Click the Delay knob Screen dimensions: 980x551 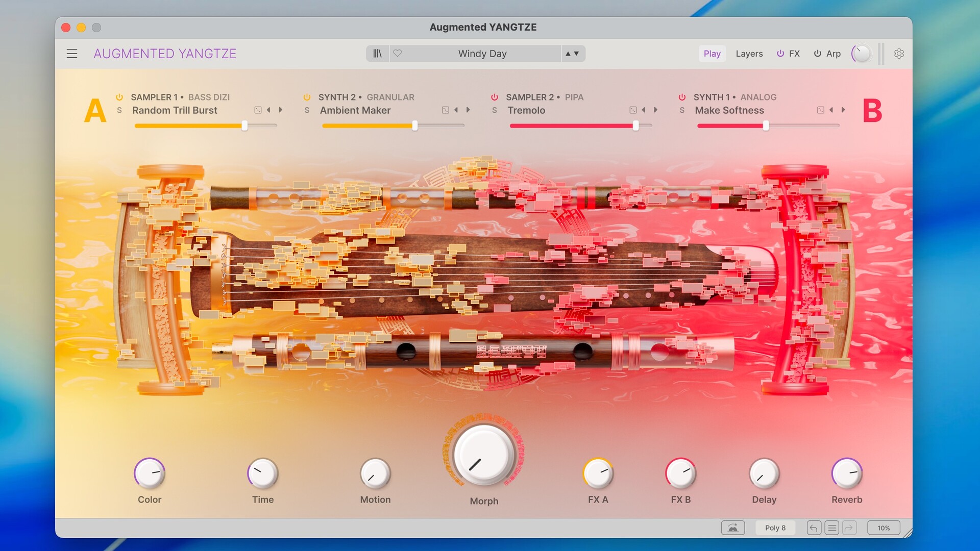click(764, 473)
